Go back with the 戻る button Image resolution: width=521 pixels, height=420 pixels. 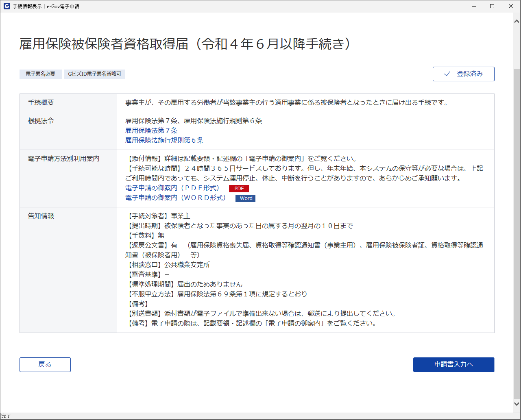[x=45, y=365]
